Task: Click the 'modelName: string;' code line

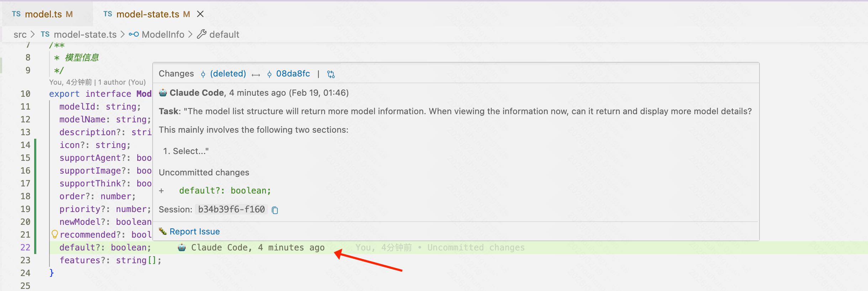Action: [105, 120]
